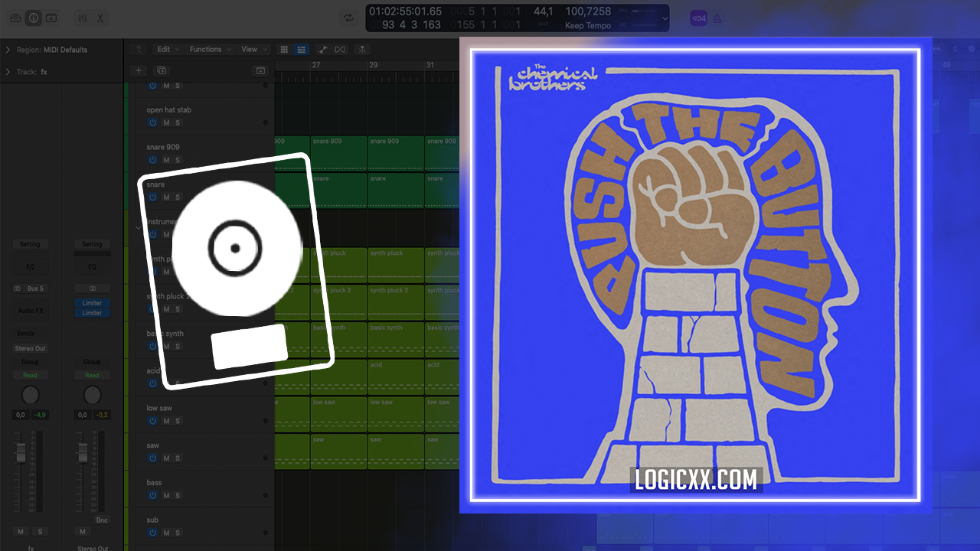Image resolution: width=980 pixels, height=551 pixels.
Task: Open Setting menu on fx strip
Action: (30, 244)
